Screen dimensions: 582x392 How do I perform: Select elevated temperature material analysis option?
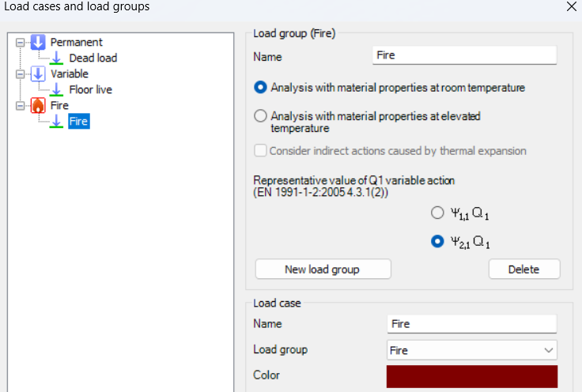click(x=261, y=116)
